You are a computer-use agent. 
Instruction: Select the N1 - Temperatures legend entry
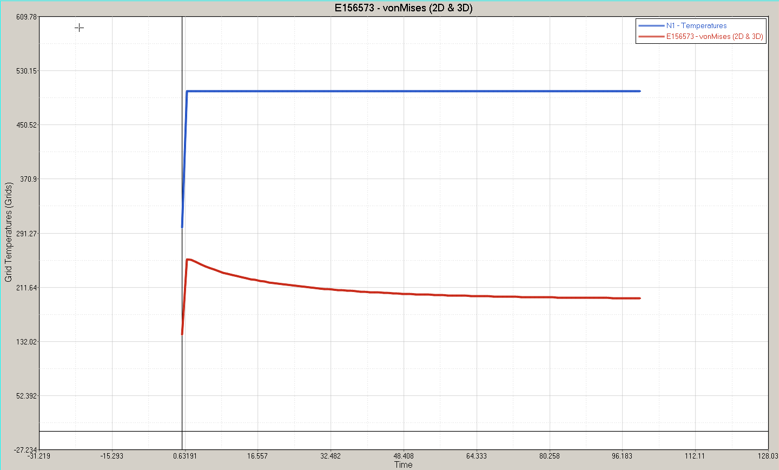click(696, 25)
